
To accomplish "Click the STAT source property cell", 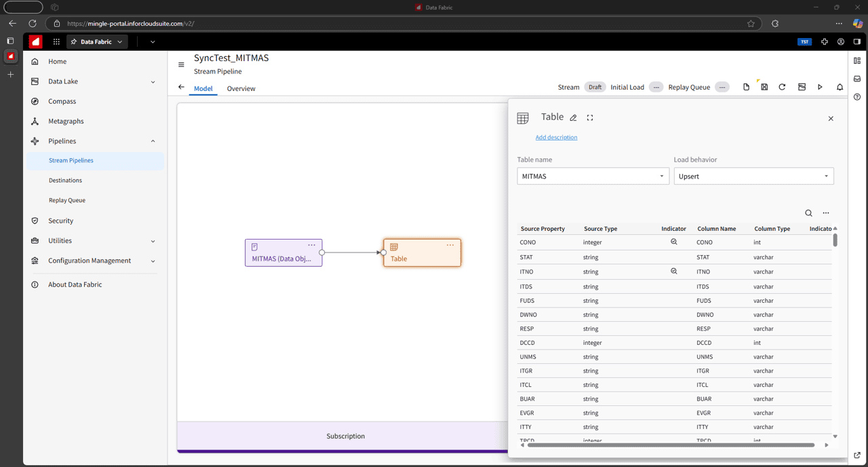I will click(526, 257).
